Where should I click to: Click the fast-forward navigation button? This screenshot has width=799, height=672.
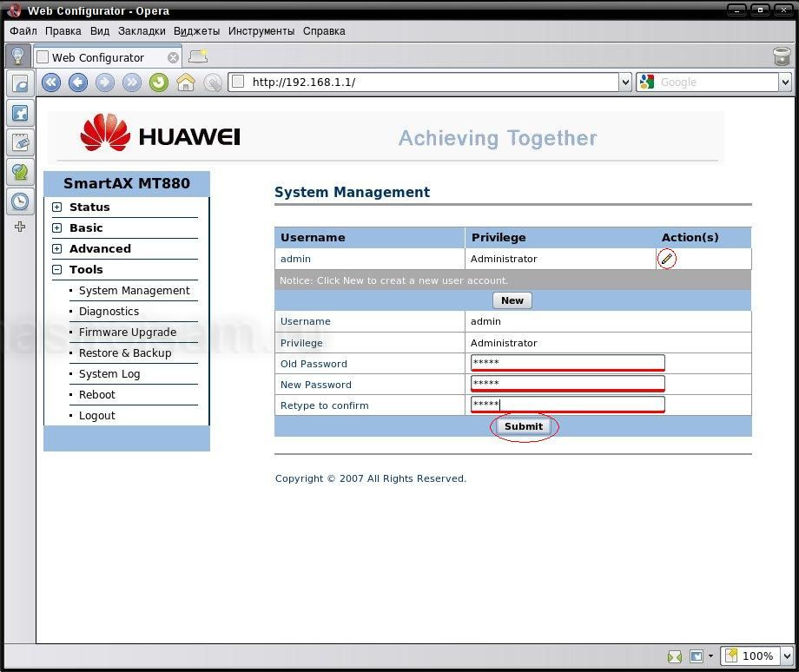132,82
